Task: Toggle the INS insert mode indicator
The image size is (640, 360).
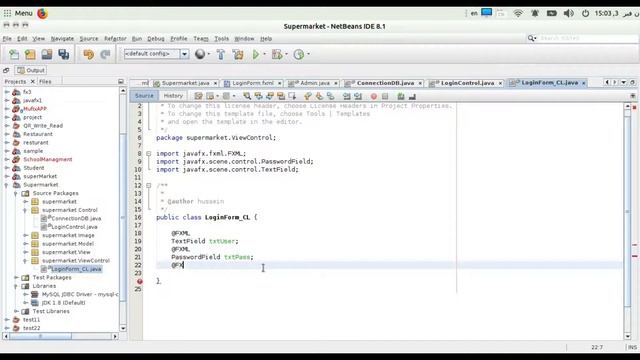Action: click(633, 347)
